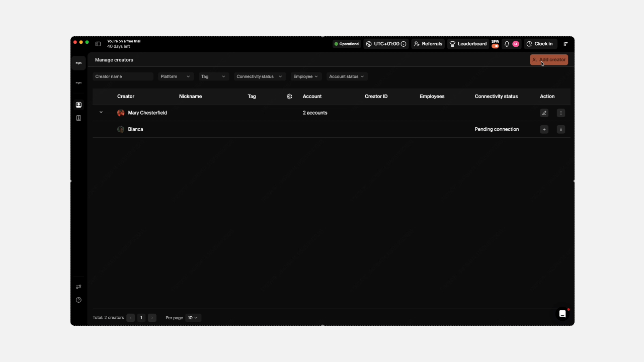
Task: Expand the Platform filter dropdown
Action: click(175, 76)
